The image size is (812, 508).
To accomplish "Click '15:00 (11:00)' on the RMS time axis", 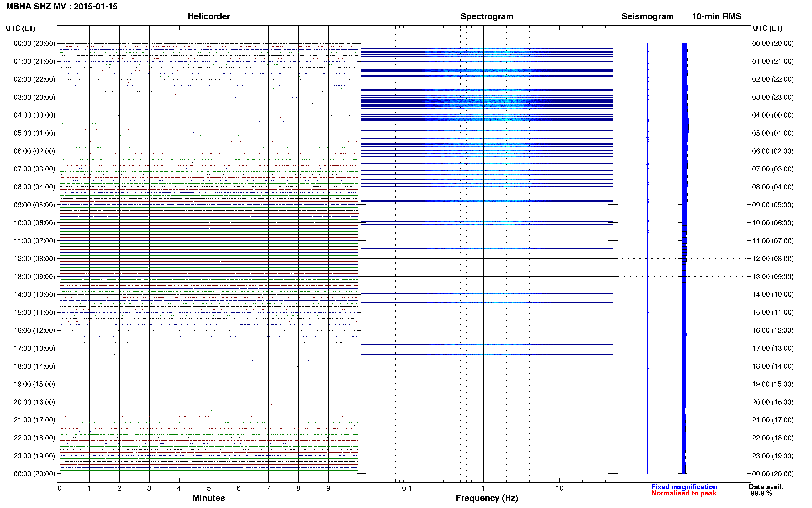I will tap(773, 312).
